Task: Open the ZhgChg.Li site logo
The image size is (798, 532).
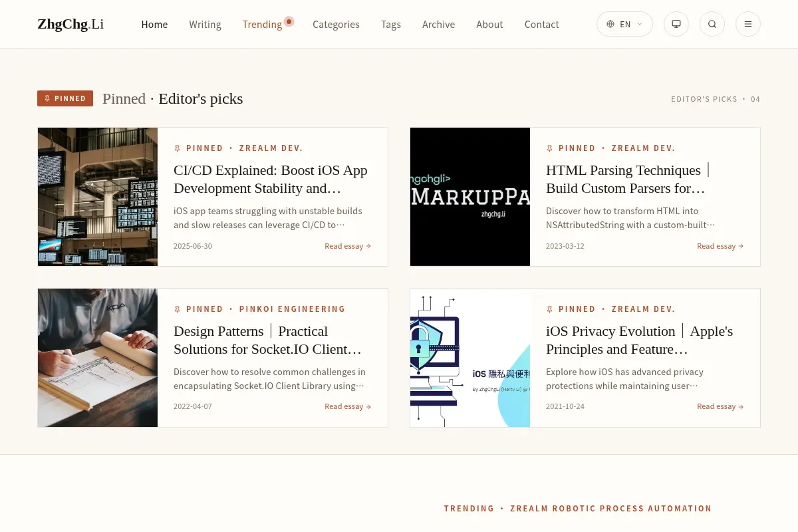Action: pyautogui.click(x=70, y=25)
